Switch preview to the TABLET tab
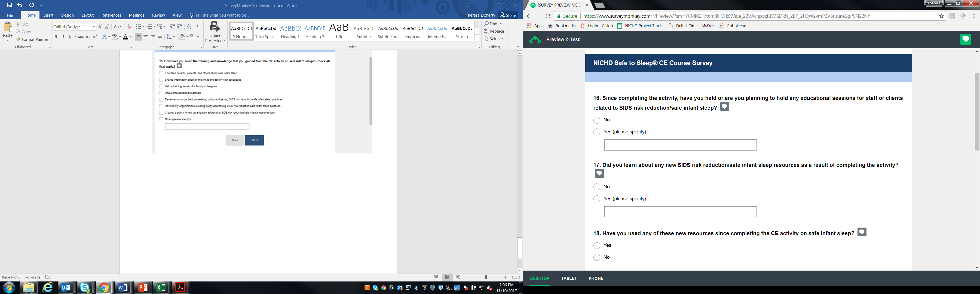This screenshot has width=980, height=294. (x=569, y=278)
